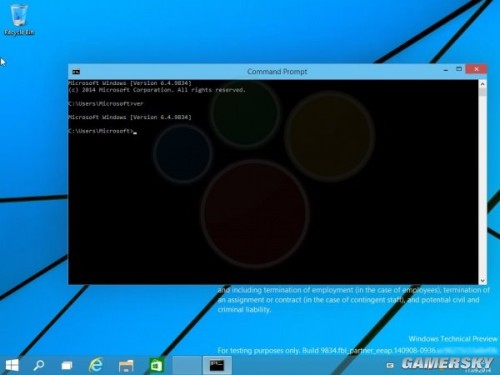Screen dimensions: 500x375
Task: Close the Command Prompt window
Action: tap(476, 69)
